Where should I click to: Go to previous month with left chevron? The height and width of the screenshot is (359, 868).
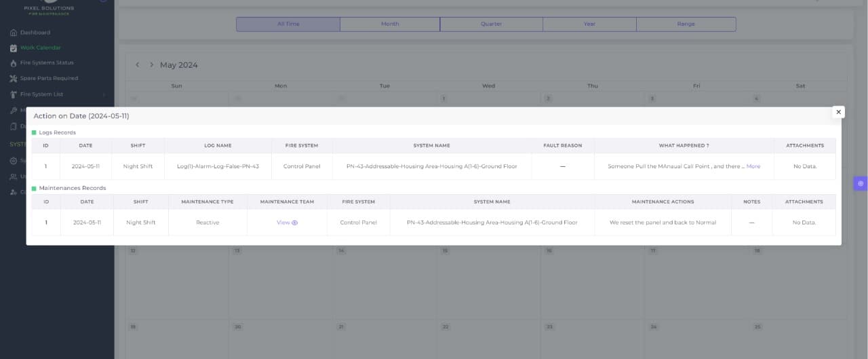[x=138, y=65]
